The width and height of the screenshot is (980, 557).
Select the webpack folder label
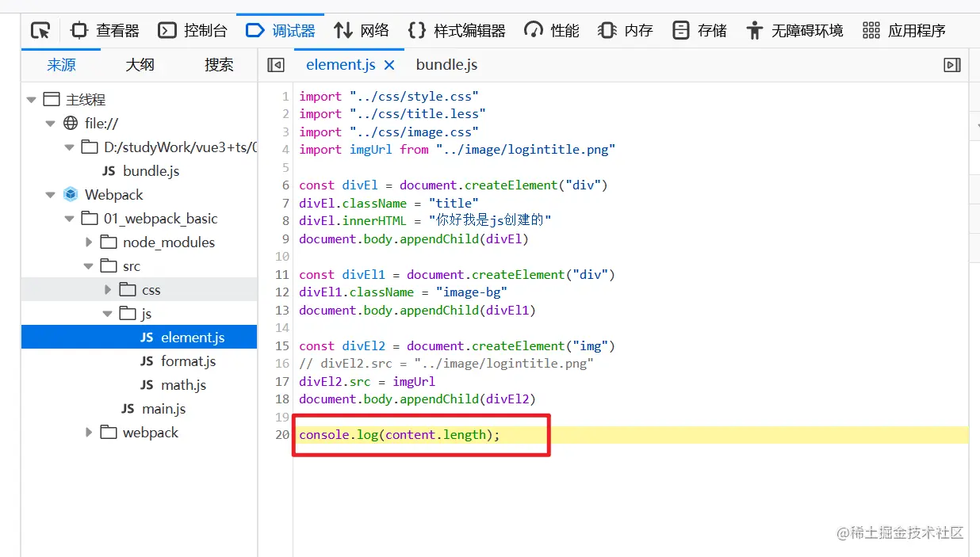tap(151, 433)
